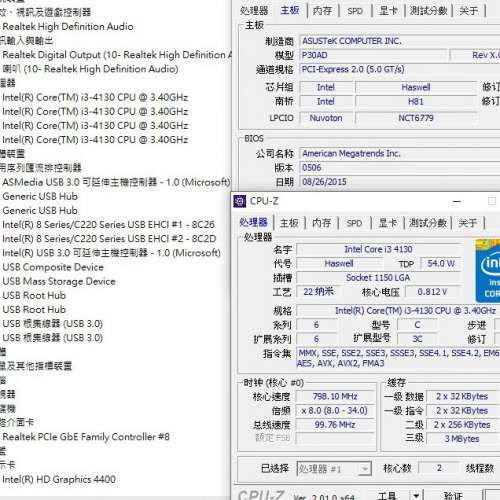Viewport: 500px width, 500px height.
Task: Click LPCIO vendor Nuvoton
Action: point(326,118)
